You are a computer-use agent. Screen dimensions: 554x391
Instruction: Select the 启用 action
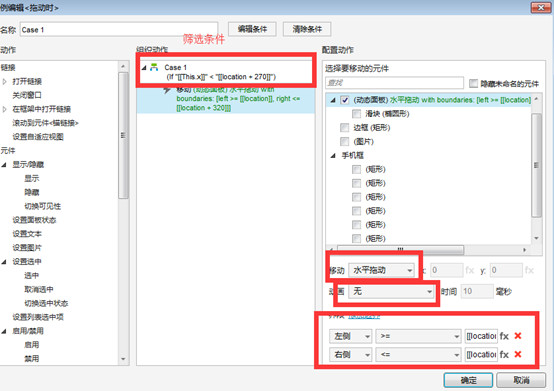click(32, 345)
